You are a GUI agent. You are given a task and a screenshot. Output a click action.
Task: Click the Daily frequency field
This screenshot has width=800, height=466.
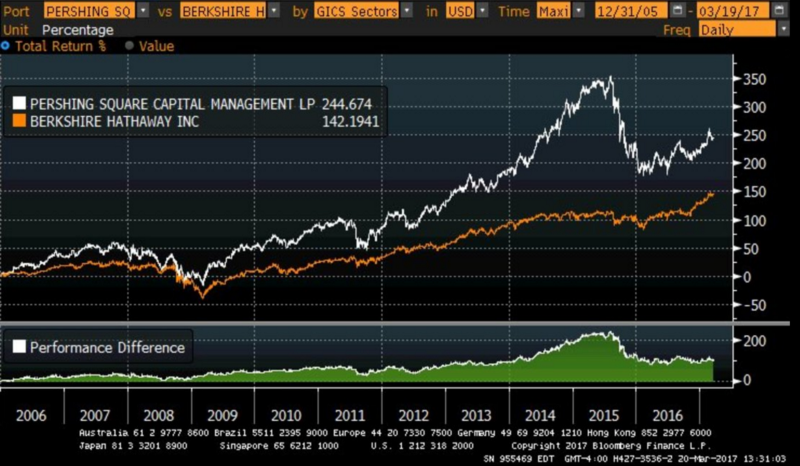point(737,30)
